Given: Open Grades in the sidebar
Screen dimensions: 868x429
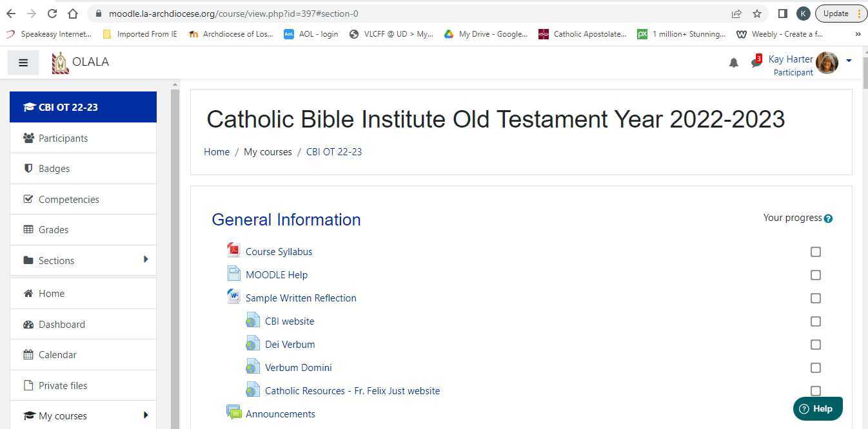Looking at the screenshot, I should point(54,230).
